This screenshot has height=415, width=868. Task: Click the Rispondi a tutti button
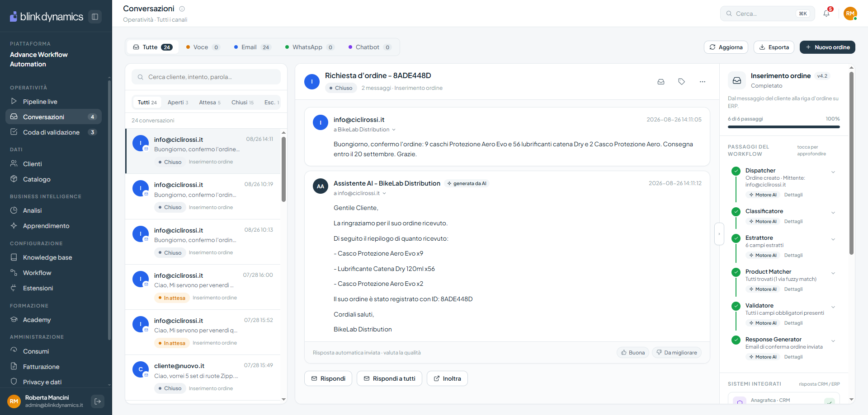(389, 378)
